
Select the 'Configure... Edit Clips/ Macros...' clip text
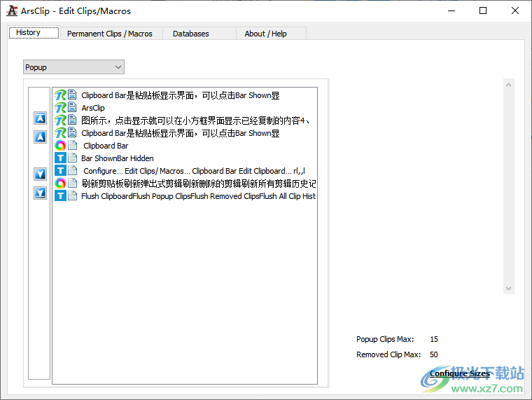(194, 171)
